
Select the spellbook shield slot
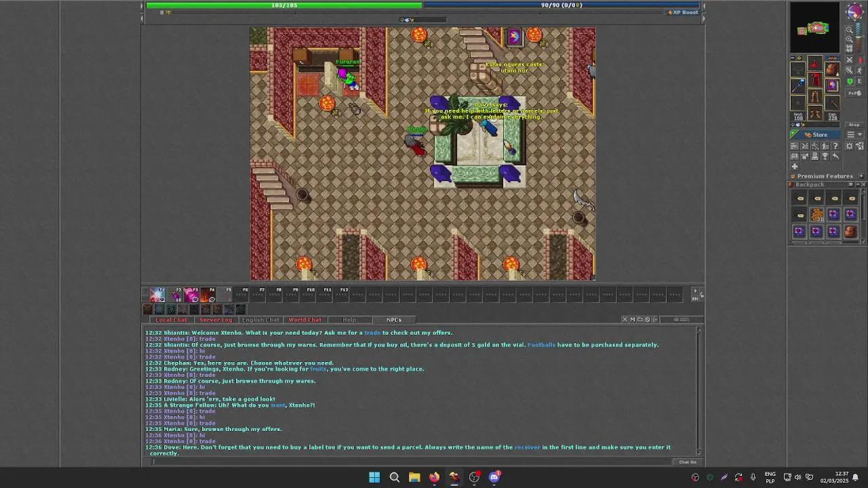tap(832, 85)
